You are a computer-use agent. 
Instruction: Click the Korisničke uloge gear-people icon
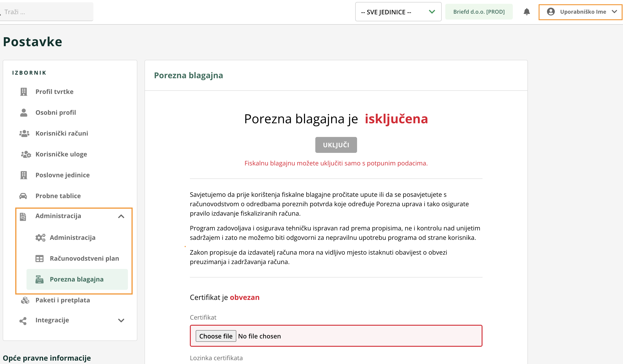26,154
